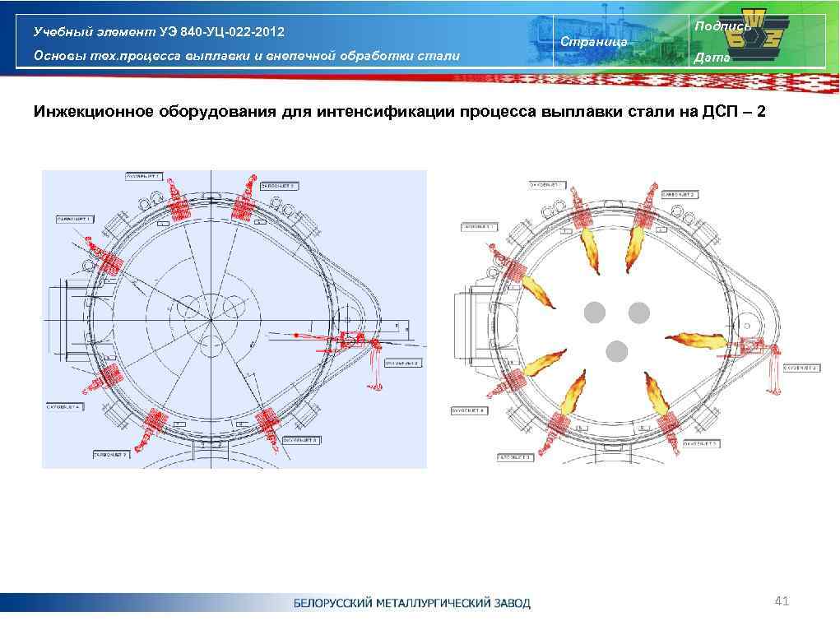Click the upper-right gray electrode circle in right diagram
Screen dimensions: 840x630
(638, 313)
